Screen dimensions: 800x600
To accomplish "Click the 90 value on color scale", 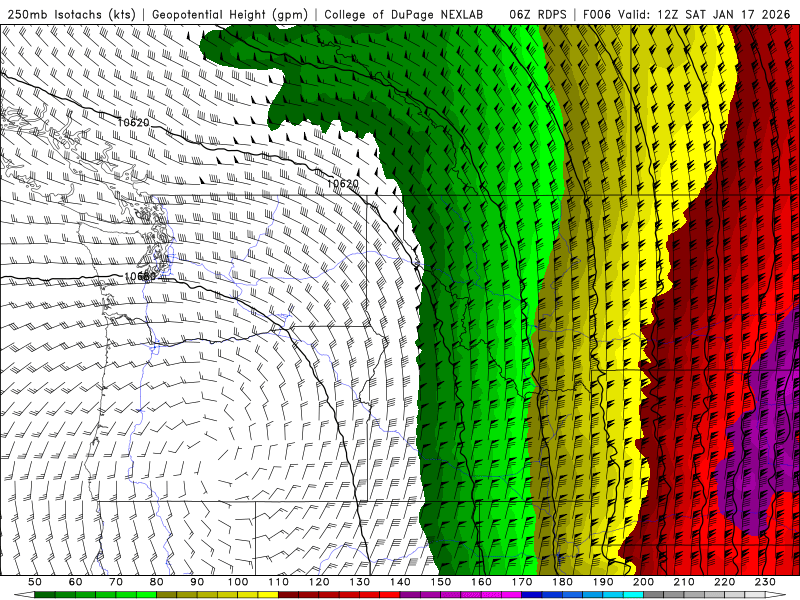I will click(x=197, y=582).
